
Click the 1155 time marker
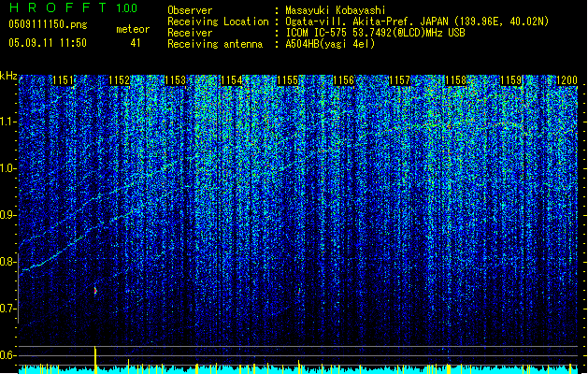(x=287, y=80)
